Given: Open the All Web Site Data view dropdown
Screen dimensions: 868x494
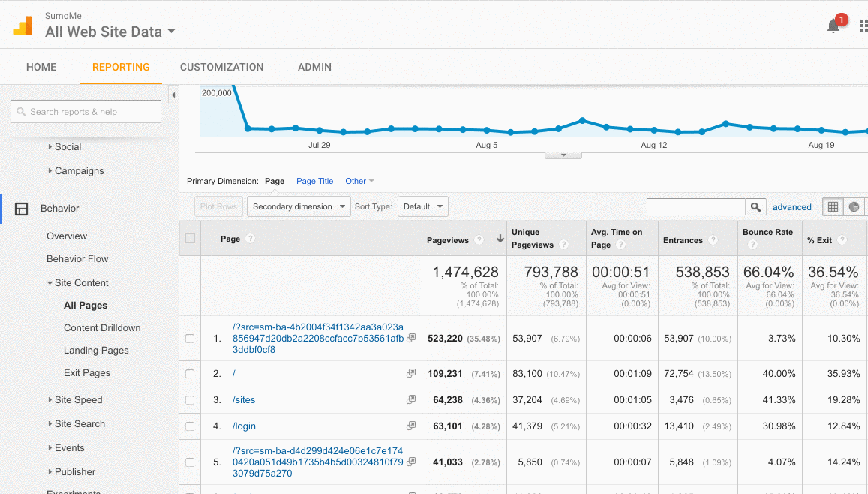Looking at the screenshot, I should [110, 32].
